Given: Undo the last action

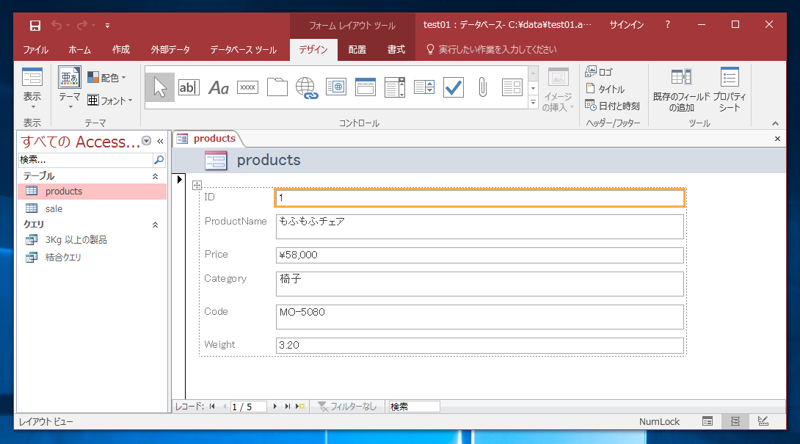Looking at the screenshot, I should tap(57, 25).
